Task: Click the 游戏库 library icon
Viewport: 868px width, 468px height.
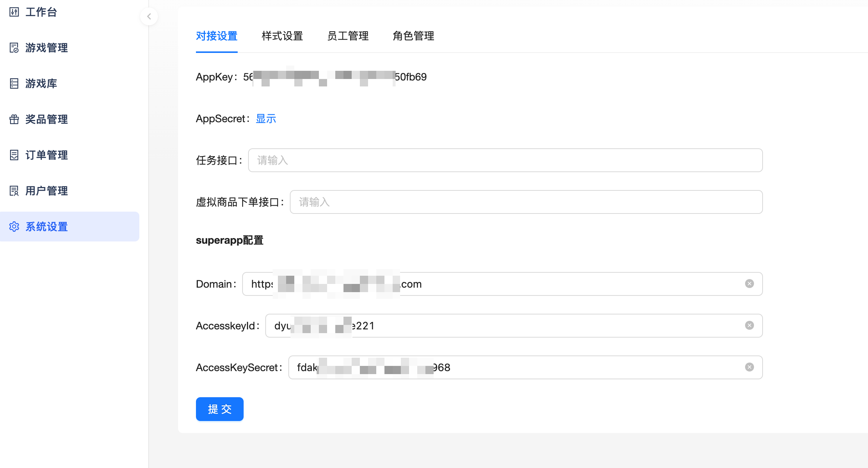Action: pyautogui.click(x=14, y=83)
